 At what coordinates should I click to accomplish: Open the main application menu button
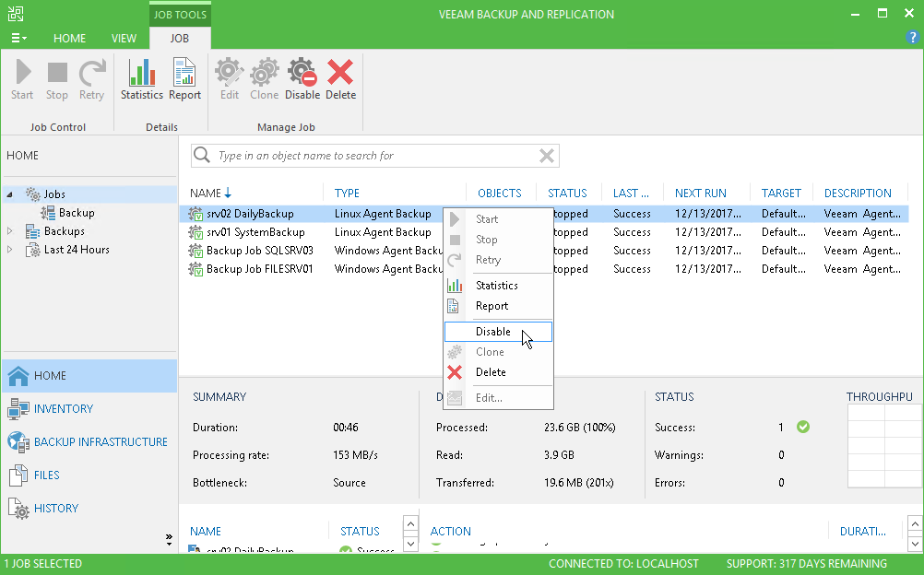point(18,39)
